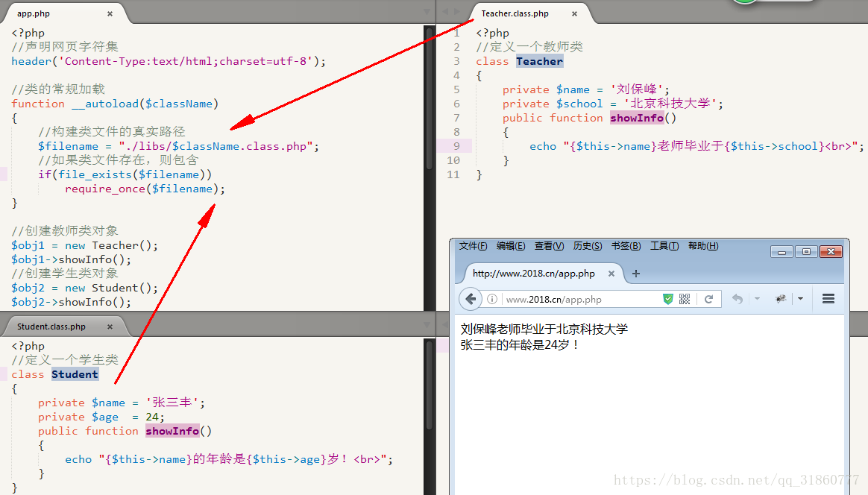868x495 pixels.
Task: Close the browser window
Action: click(831, 252)
